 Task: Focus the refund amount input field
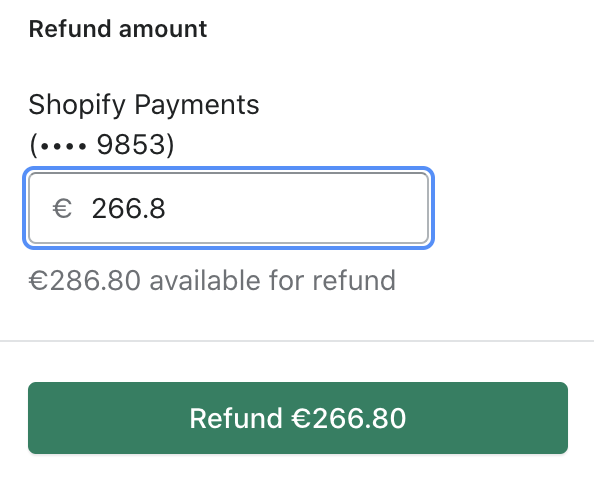click(228, 208)
